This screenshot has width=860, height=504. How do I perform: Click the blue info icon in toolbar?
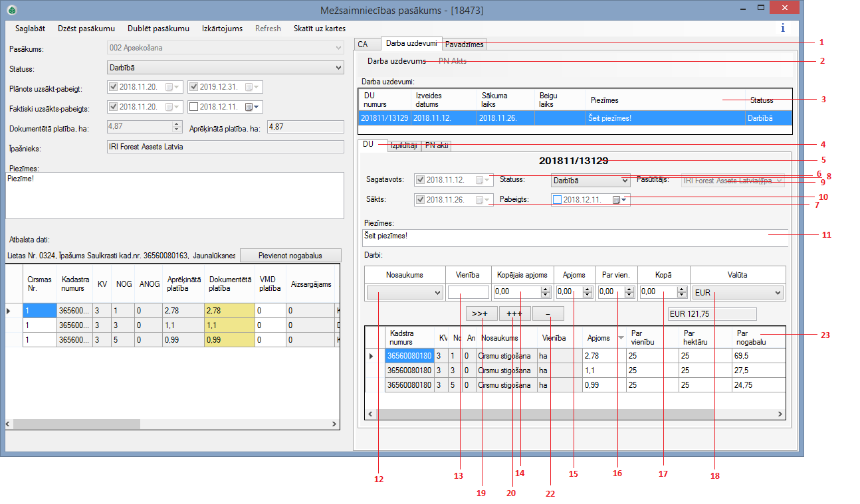pos(782,28)
